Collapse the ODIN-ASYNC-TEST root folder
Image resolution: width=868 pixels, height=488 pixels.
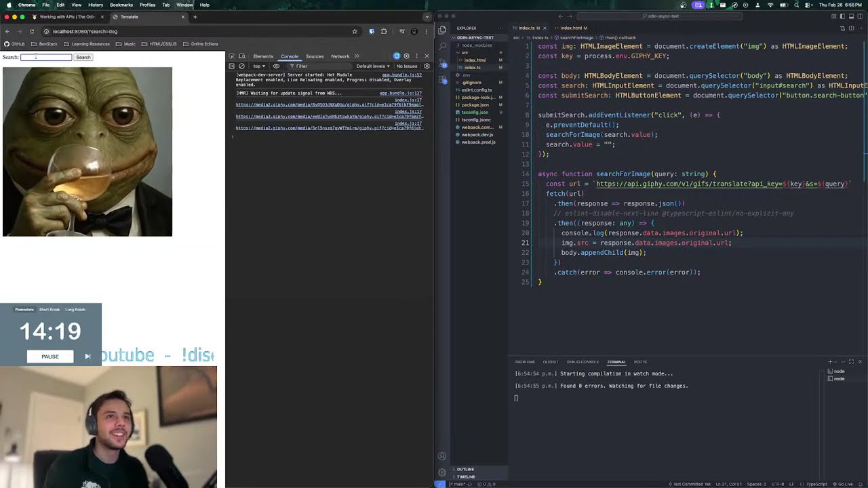pyautogui.click(x=475, y=38)
